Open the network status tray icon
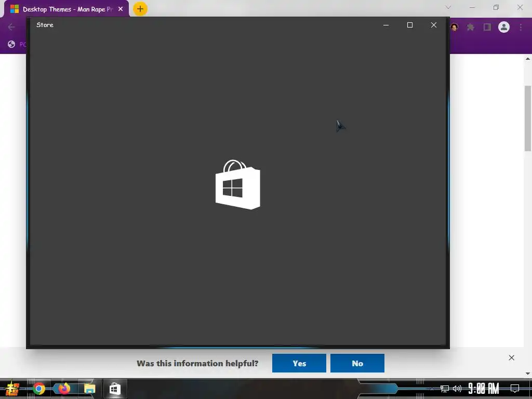The height and width of the screenshot is (399, 532). pos(445,389)
